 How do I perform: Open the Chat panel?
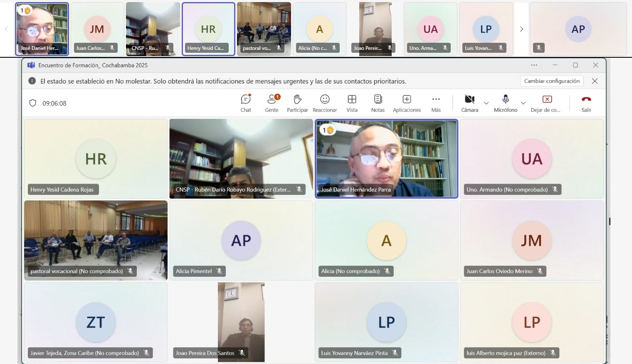tap(246, 103)
